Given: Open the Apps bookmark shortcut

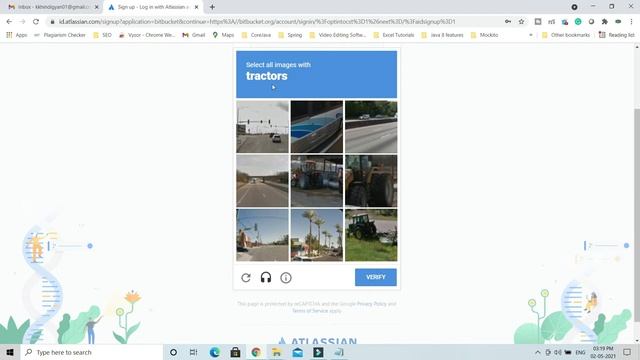Looking at the screenshot, I should coord(16,35).
